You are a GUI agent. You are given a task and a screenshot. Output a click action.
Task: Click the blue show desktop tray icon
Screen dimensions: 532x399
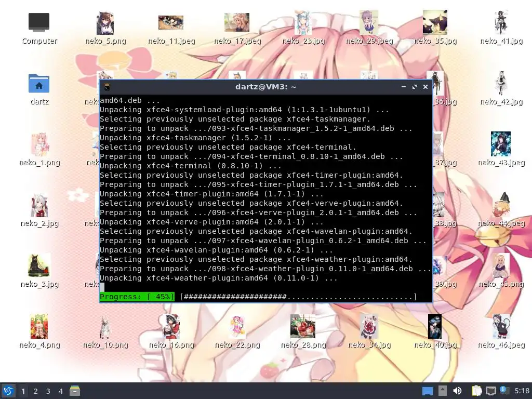click(427, 391)
